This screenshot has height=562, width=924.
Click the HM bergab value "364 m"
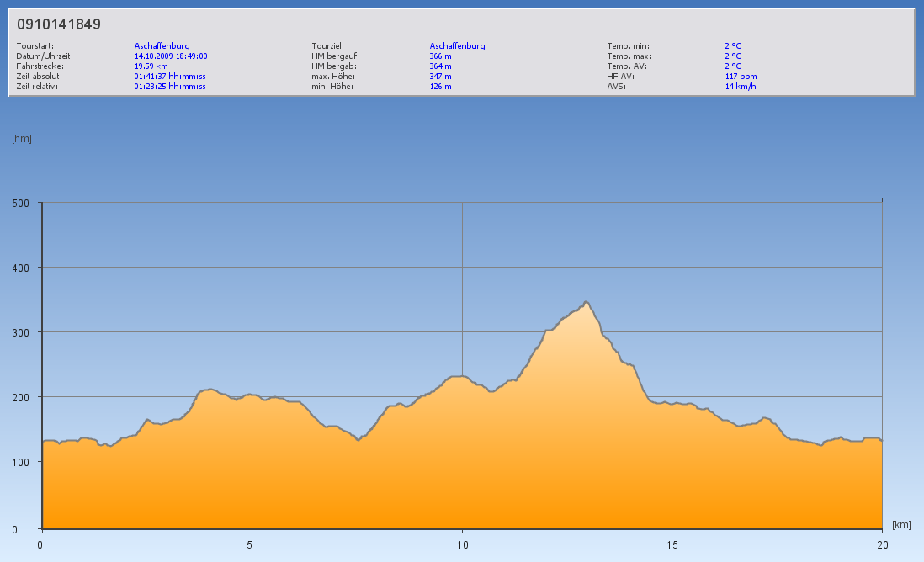click(x=440, y=66)
